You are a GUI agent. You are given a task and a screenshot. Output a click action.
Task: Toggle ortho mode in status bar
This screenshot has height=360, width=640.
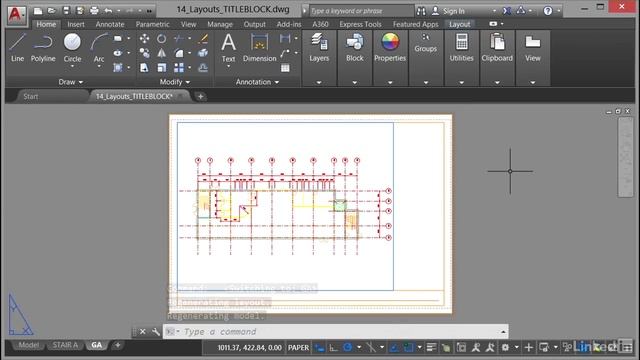(333, 348)
